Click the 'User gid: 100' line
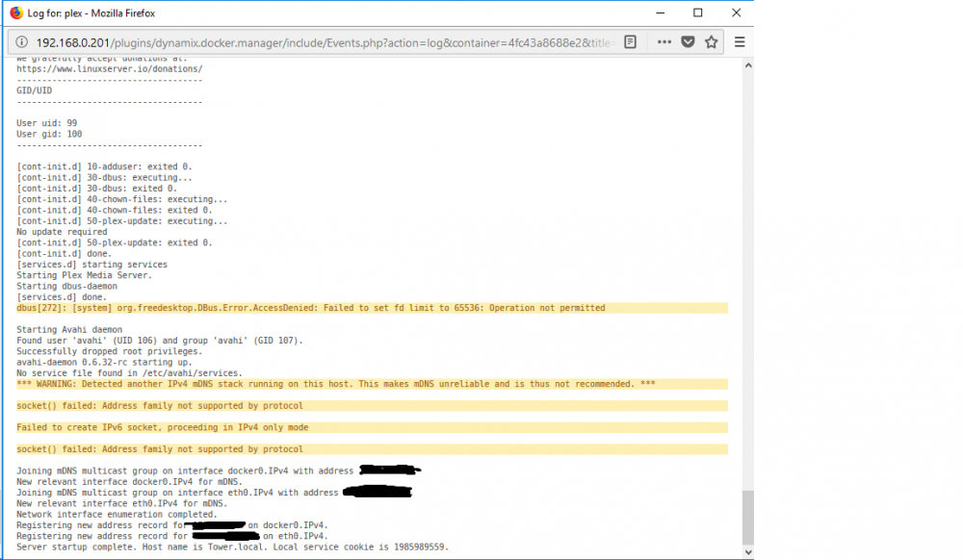 click(49, 135)
